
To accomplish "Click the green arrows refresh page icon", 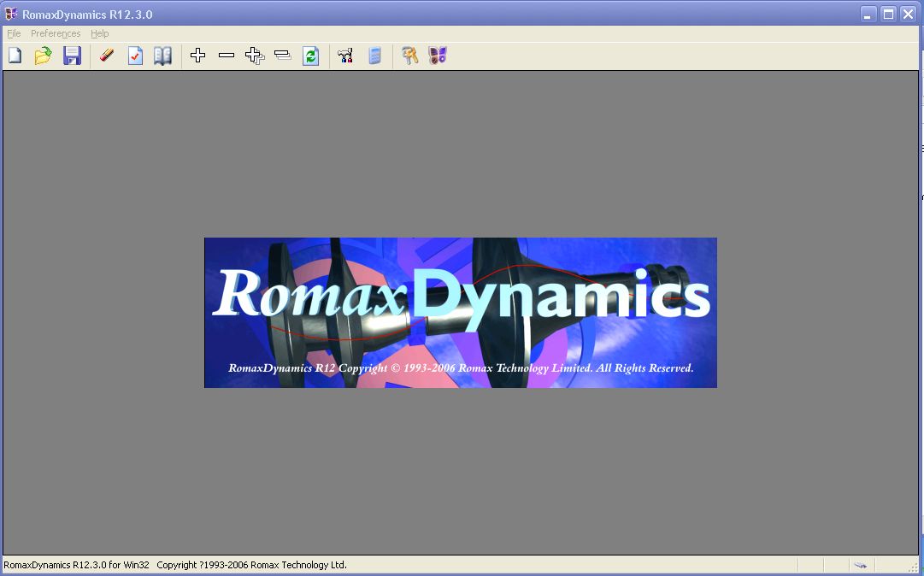I will click(x=310, y=56).
